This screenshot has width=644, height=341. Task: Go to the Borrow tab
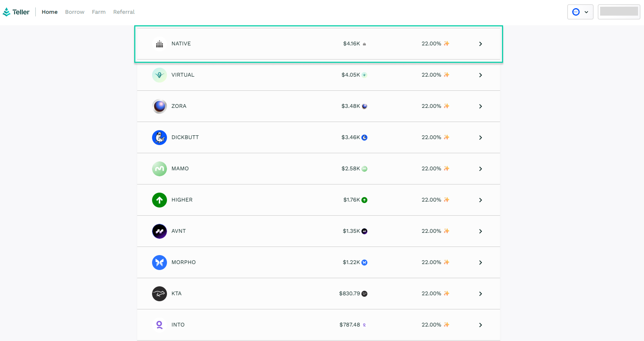75,12
